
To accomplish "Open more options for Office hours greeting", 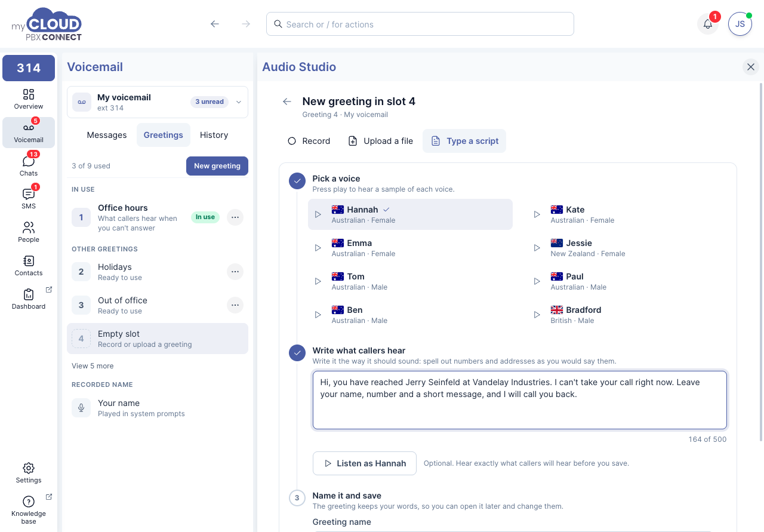I will [235, 217].
